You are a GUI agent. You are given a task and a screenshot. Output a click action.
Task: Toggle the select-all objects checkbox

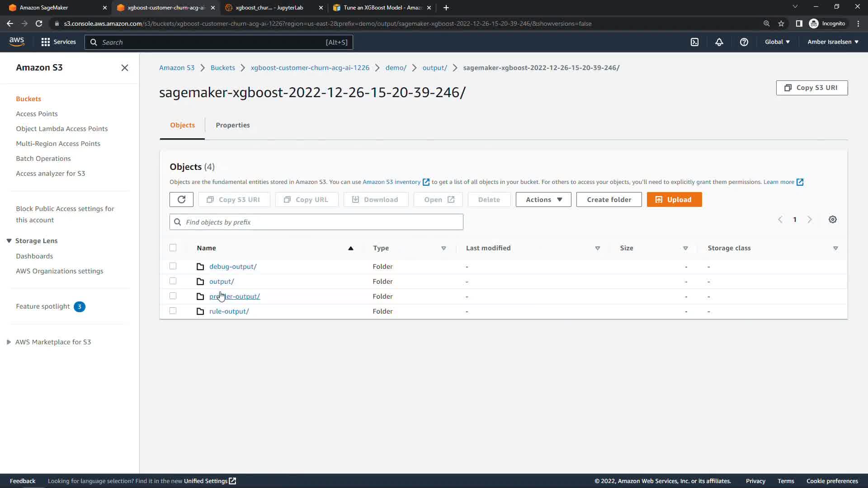coord(173,248)
